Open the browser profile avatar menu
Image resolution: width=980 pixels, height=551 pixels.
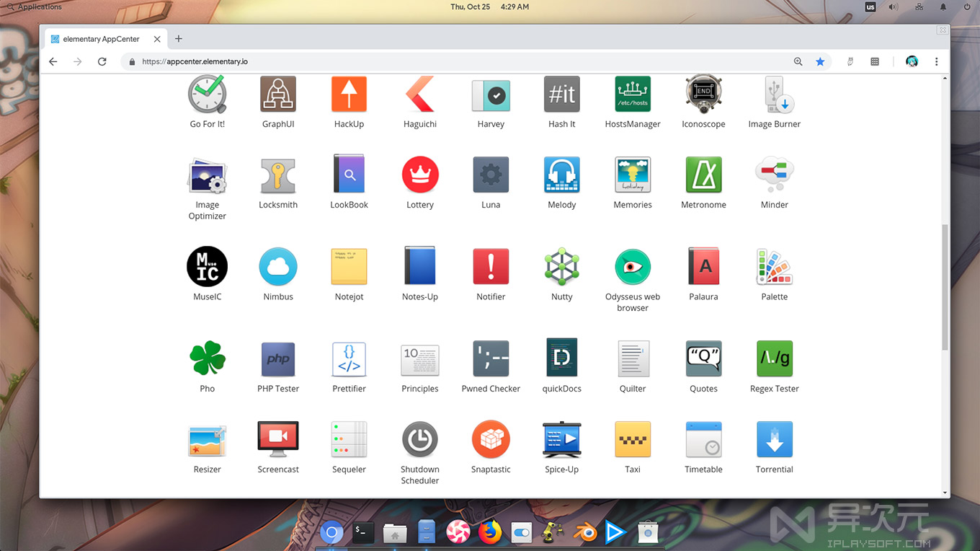click(x=912, y=62)
